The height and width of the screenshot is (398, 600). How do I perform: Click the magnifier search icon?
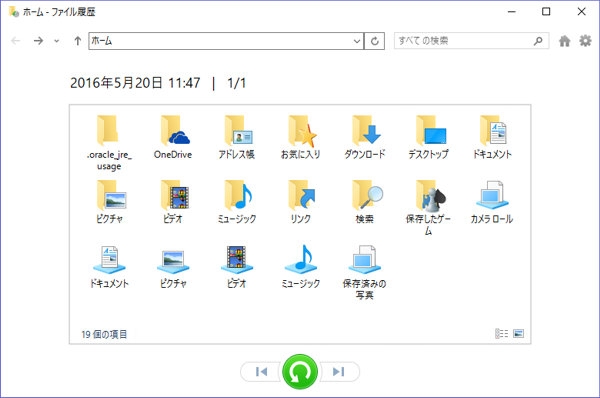point(538,41)
